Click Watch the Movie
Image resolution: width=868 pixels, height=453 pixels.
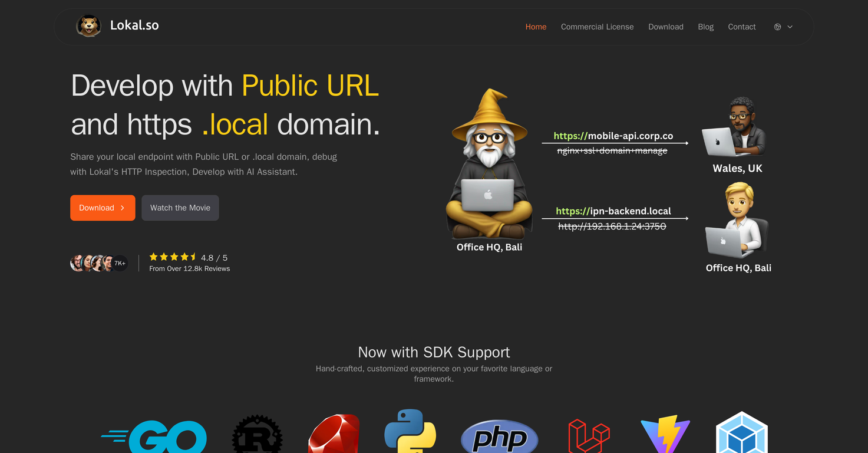click(x=180, y=208)
